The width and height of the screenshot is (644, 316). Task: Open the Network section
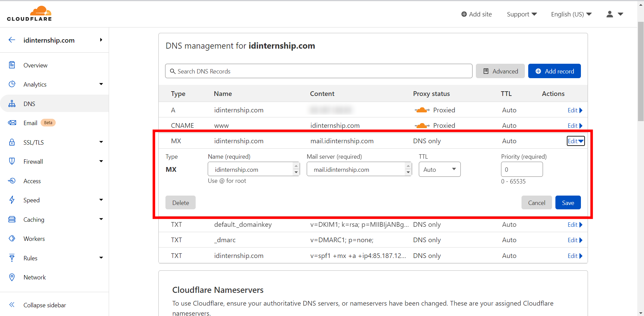(35, 277)
